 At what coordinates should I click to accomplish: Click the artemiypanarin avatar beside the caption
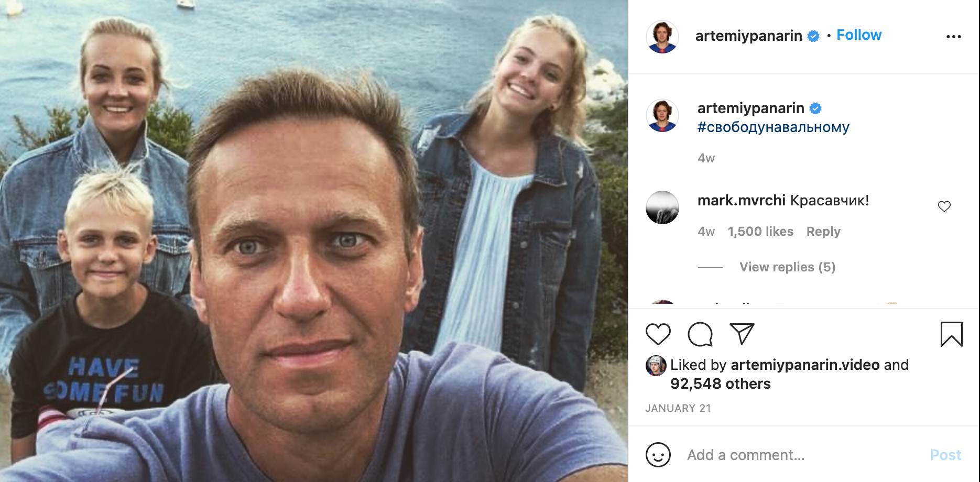click(662, 115)
